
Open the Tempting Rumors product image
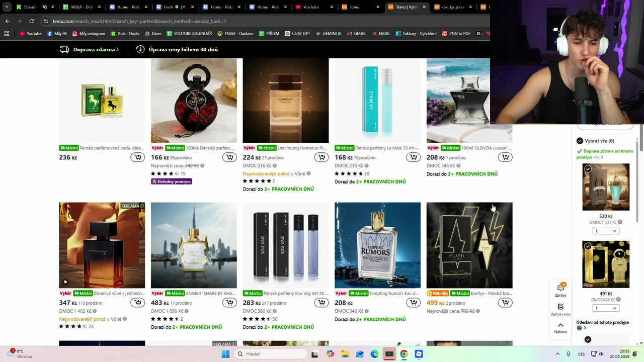[x=377, y=245]
